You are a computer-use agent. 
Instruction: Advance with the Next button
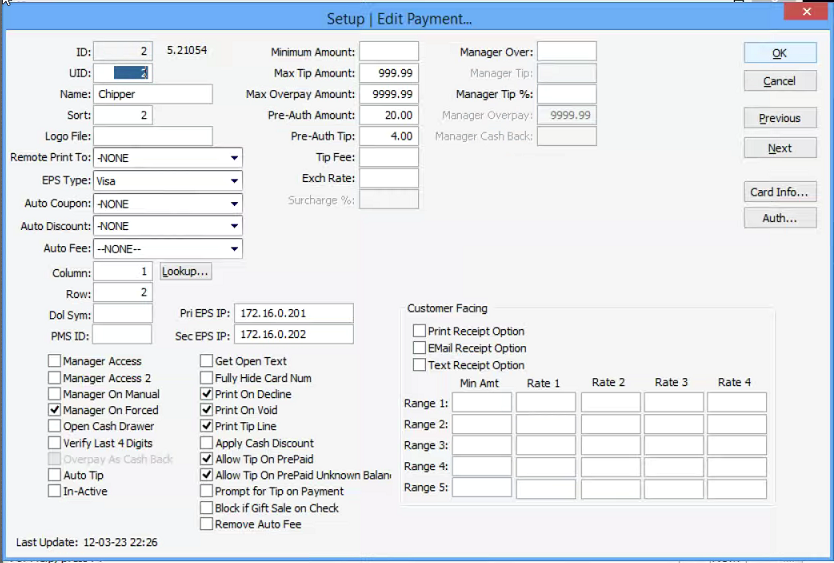(x=779, y=148)
